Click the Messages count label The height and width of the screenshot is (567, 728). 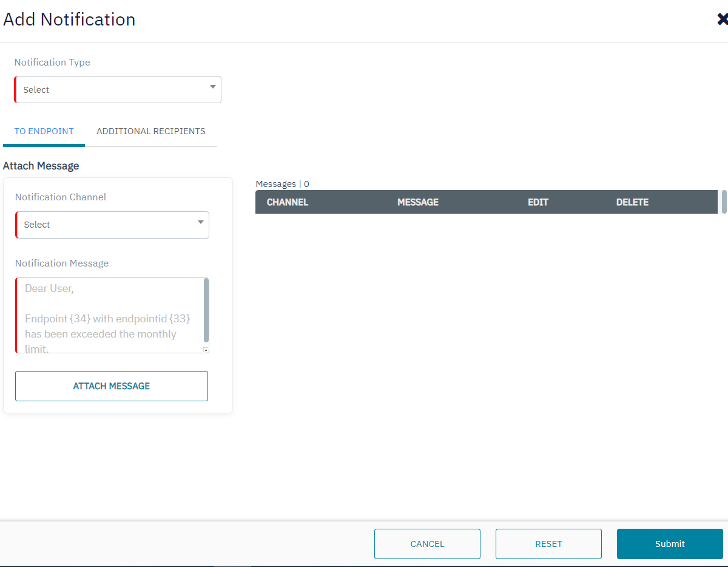[282, 184]
